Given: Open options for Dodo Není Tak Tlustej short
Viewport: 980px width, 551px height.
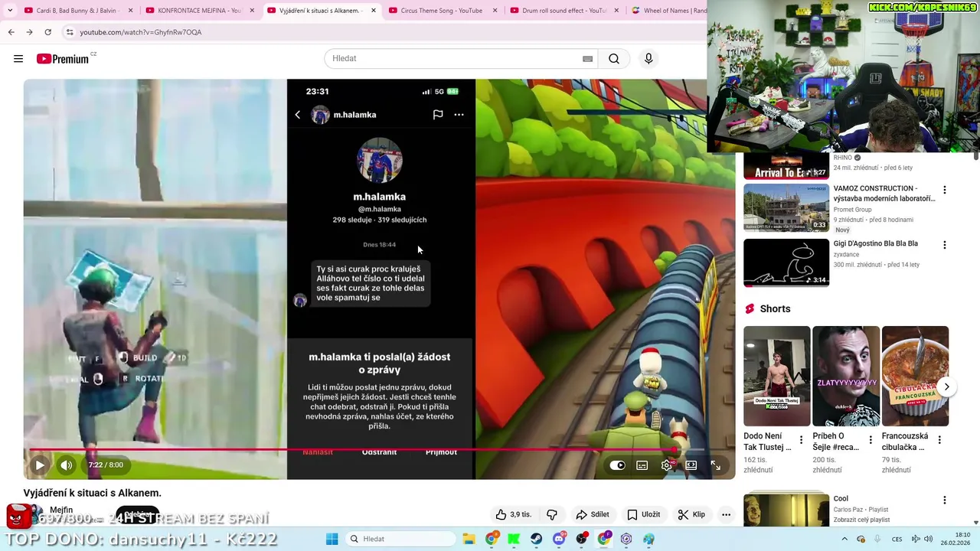Looking at the screenshot, I should 801,440.
